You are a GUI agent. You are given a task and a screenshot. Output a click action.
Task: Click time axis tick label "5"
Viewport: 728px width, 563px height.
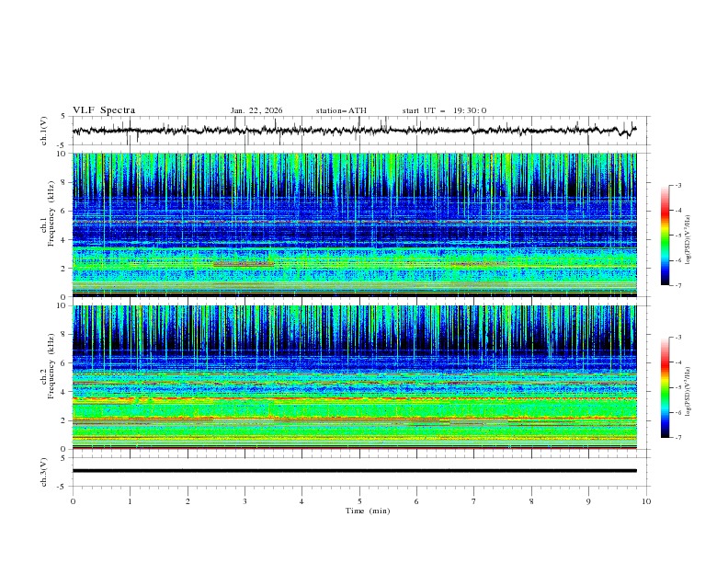coord(359,501)
